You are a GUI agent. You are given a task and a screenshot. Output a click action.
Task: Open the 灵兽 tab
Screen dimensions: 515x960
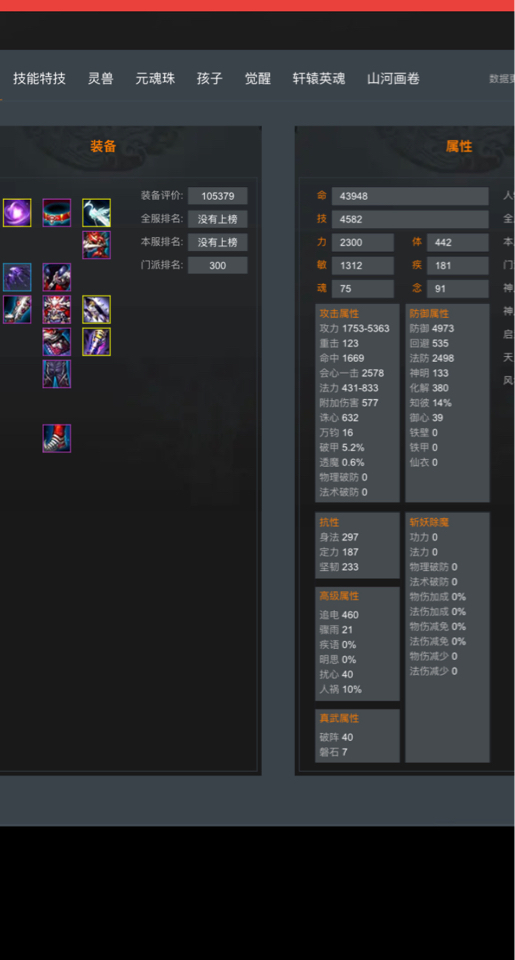coord(100,78)
